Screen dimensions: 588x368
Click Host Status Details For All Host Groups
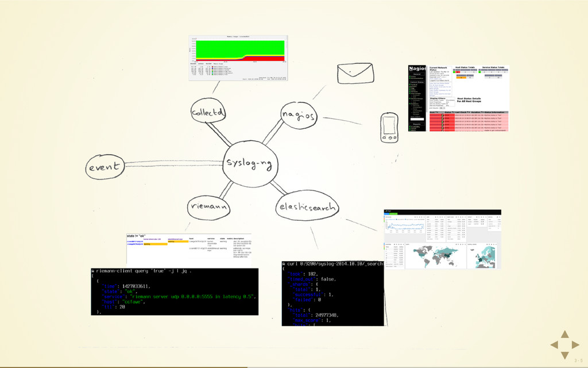pos(469,100)
